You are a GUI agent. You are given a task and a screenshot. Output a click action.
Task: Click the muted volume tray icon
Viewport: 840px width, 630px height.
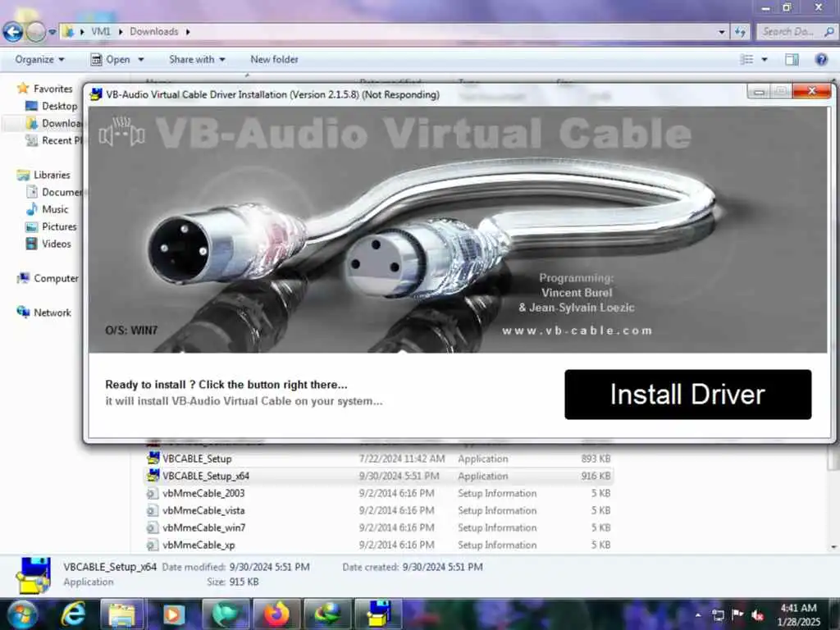click(757, 615)
